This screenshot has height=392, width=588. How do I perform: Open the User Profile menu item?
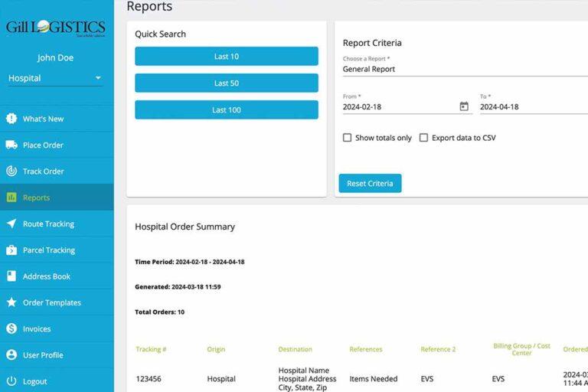43,355
